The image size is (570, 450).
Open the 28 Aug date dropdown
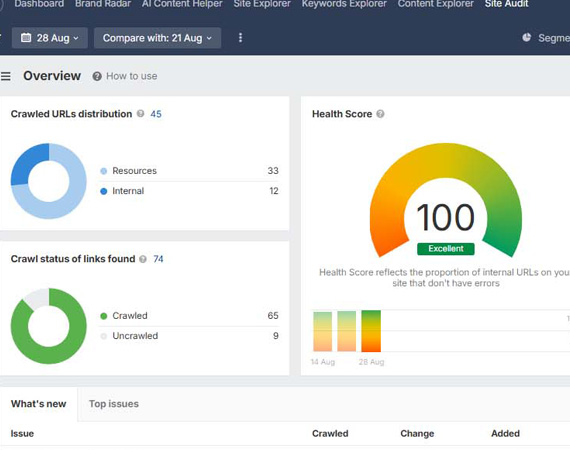(50, 38)
